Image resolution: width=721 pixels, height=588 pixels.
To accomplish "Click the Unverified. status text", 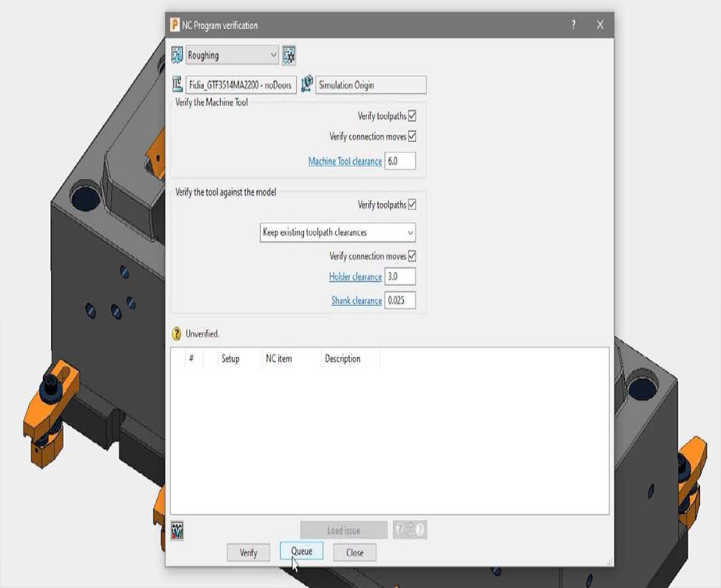I will pos(202,333).
